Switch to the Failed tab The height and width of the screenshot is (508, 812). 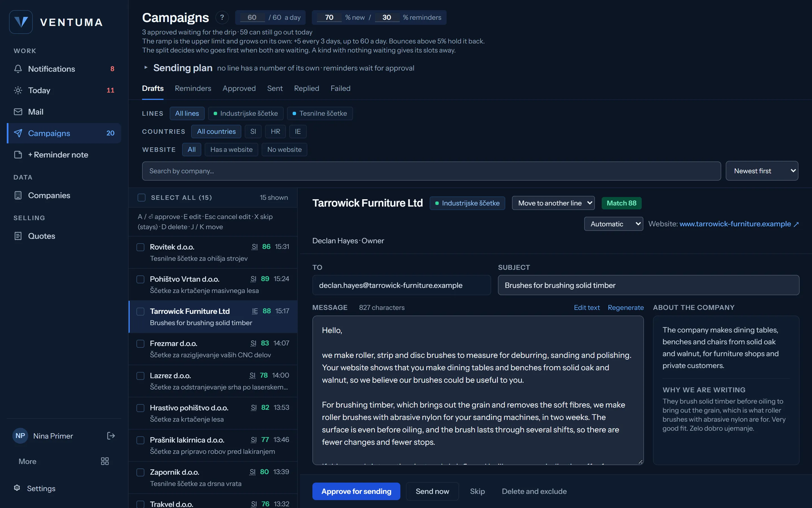[x=340, y=88]
